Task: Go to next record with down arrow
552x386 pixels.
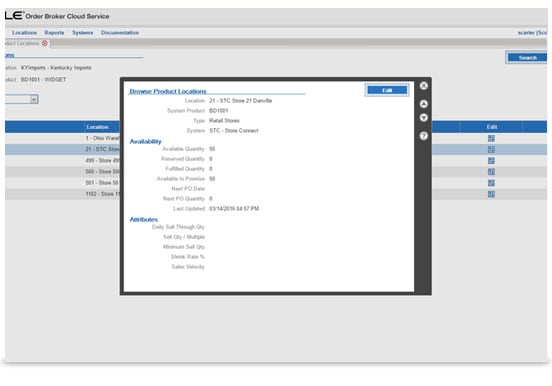Action: pyautogui.click(x=424, y=118)
